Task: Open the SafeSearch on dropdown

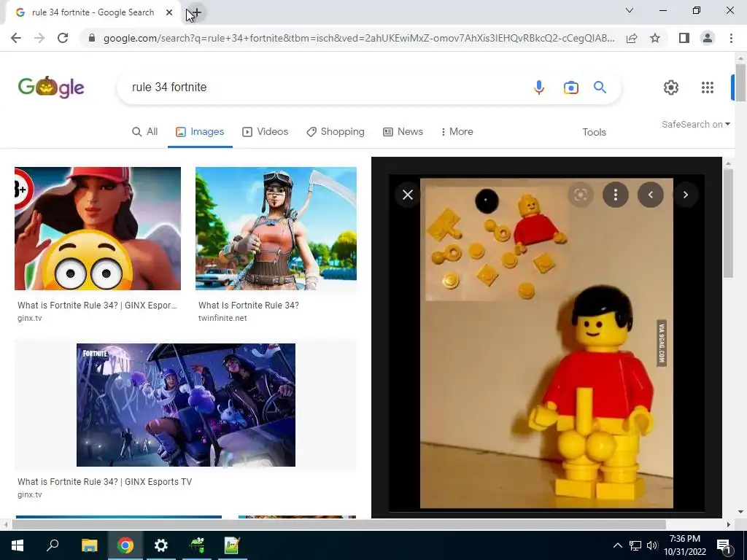Action: [695, 124]
